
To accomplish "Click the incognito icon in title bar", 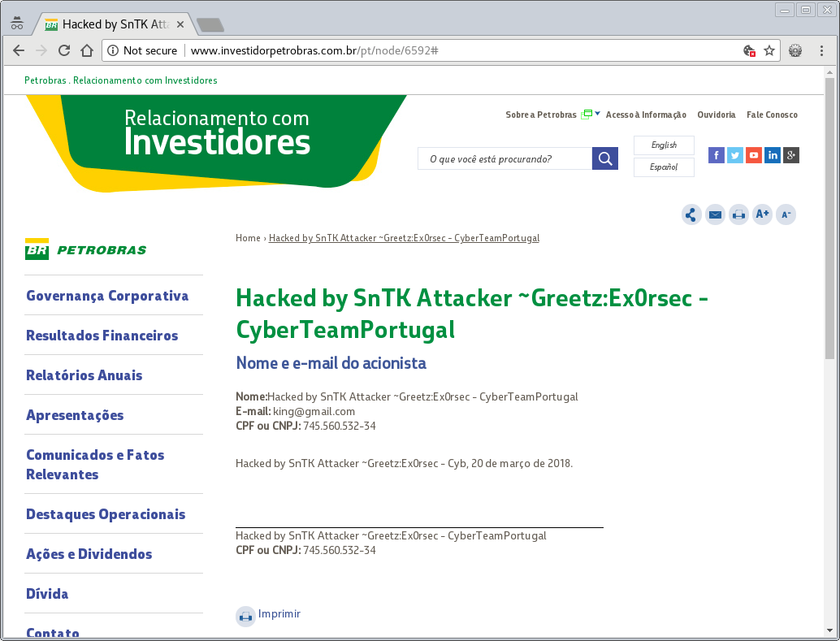I will pyautogui.click(x=17, y=23).
